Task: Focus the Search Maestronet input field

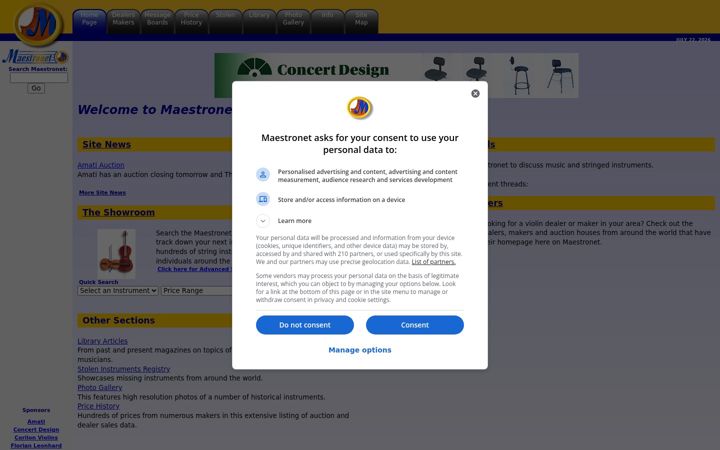Action: (x=39, y=78)
